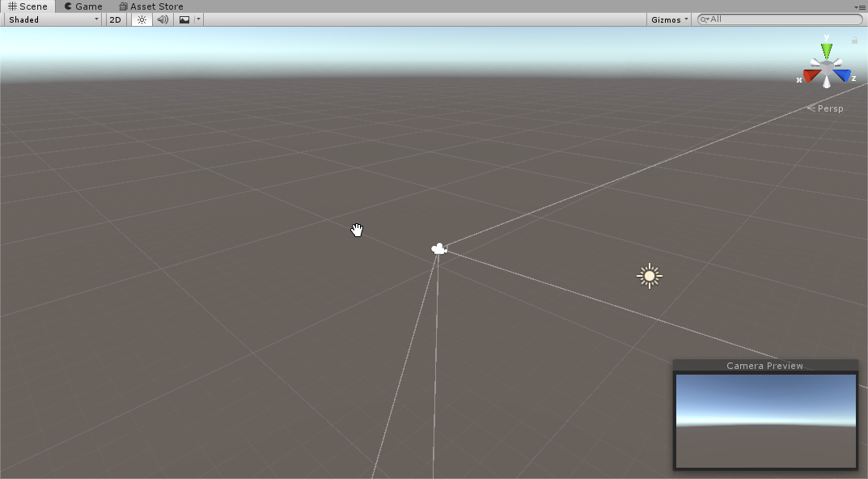Click the red X axis cone on the gizmo
This screenshot has width=868, height=479.
tap(811, 75)
